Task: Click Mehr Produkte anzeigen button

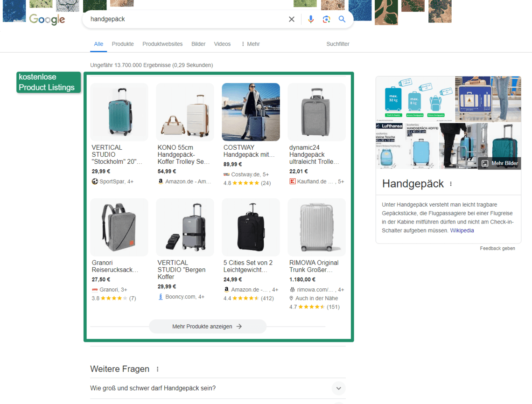Action: (207, 326)
